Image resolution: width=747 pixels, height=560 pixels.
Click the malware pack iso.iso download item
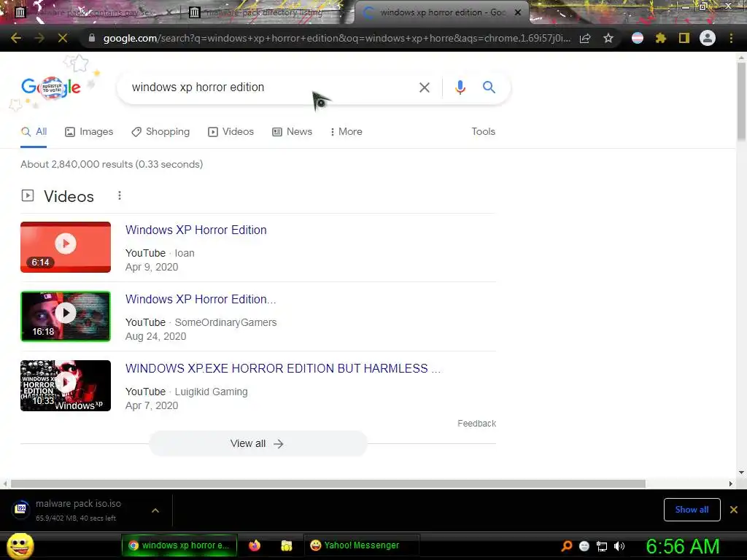click(x=79, y=510)
